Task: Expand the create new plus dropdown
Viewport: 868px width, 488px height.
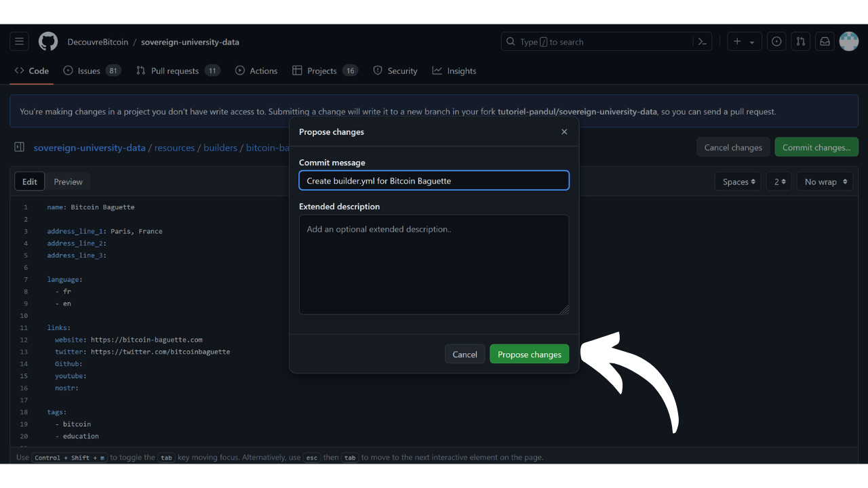Action: coord(744,41)
